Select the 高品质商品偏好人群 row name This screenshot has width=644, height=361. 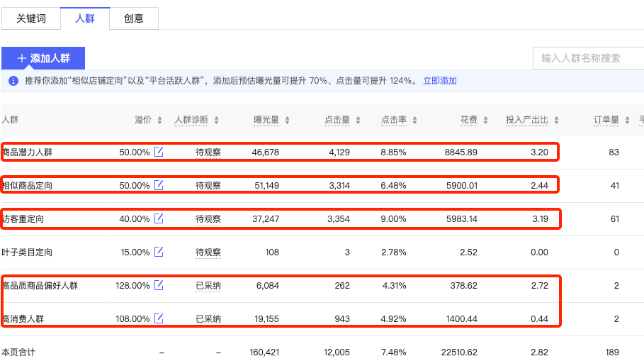pyautogui.click(x=40, y=285)
